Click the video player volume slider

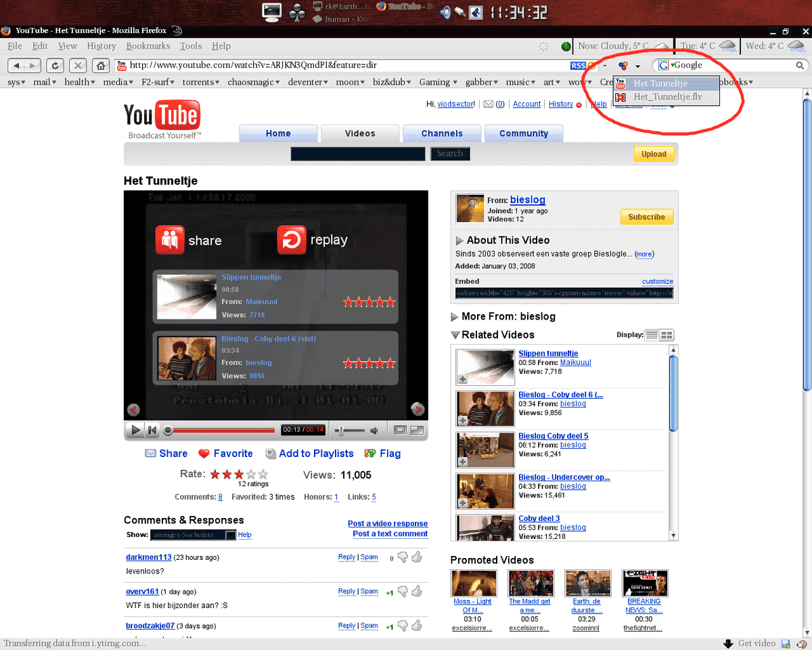[351, 430]
